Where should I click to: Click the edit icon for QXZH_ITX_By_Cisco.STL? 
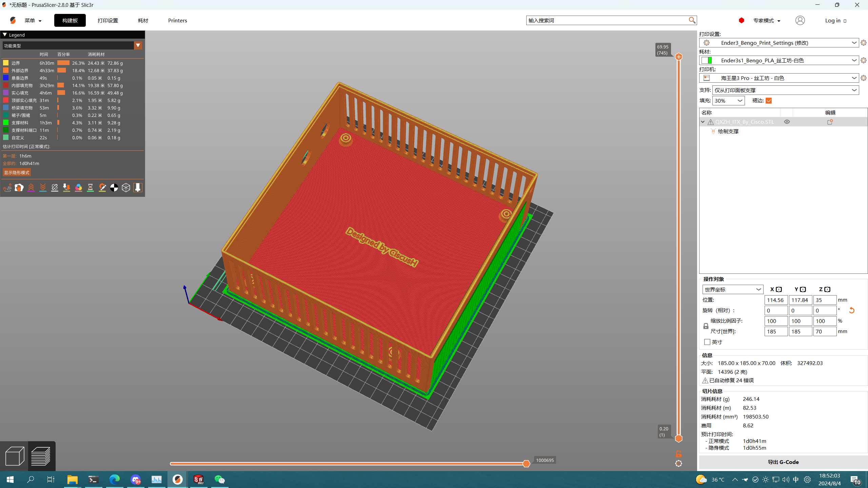[x=830, y=122]
